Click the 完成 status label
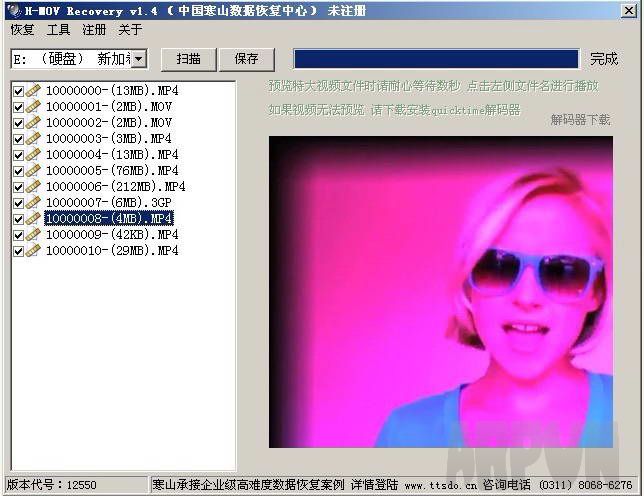This screenshot has height=496, width=644. 604,59
